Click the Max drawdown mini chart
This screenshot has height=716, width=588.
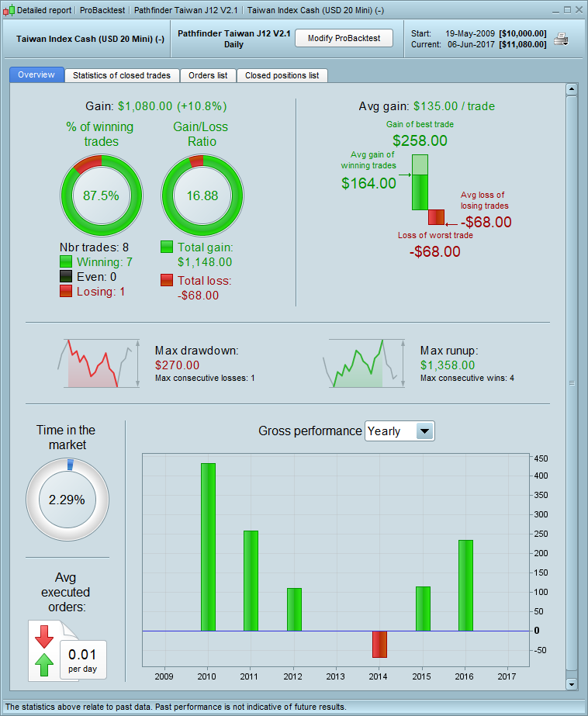pyautogui.click(x=99, y=364)
